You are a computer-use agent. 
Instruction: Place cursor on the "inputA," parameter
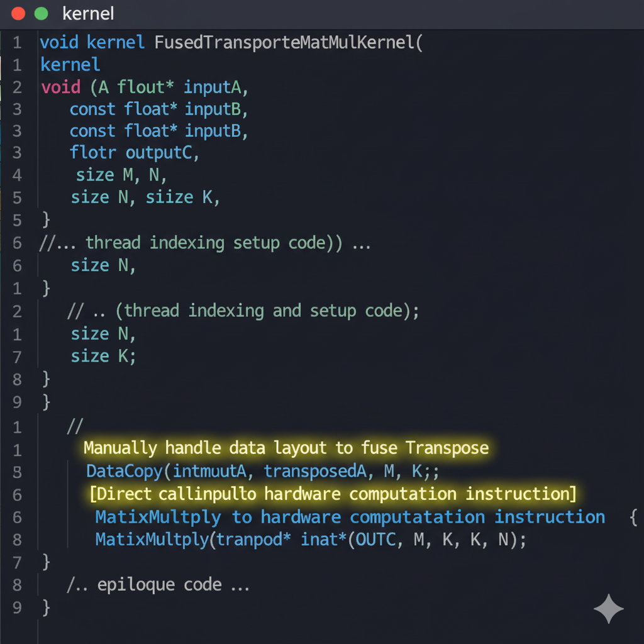coord(216,87)
